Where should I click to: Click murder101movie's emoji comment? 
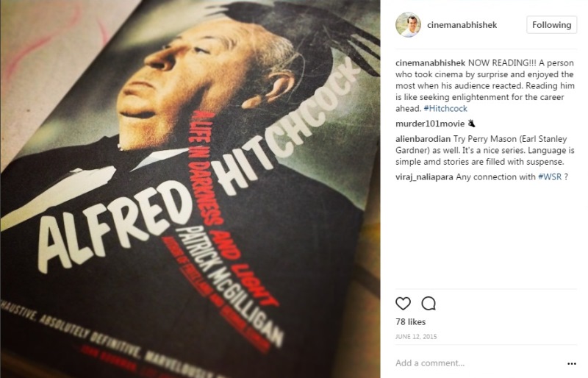pos(471,124)
